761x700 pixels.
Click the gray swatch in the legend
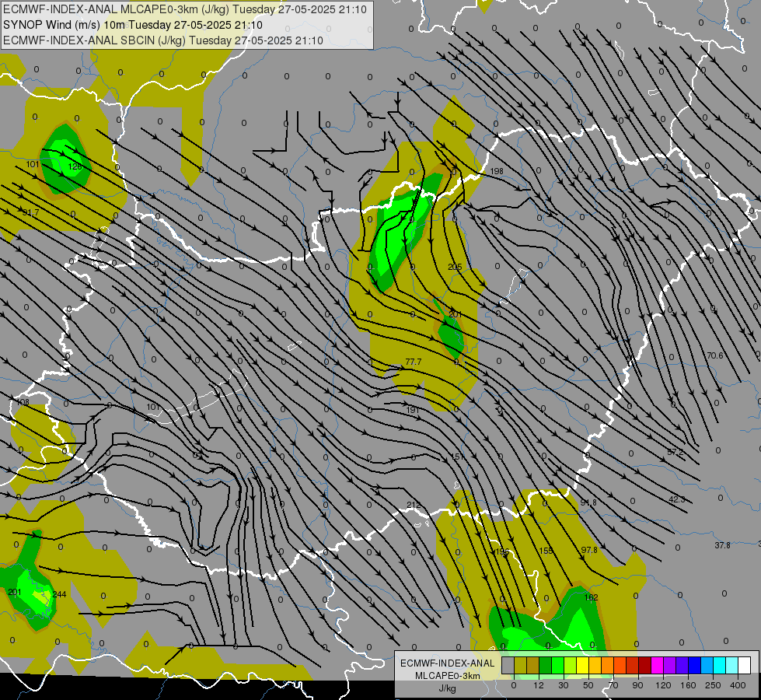pyautogui.click(x=508, y=665)
